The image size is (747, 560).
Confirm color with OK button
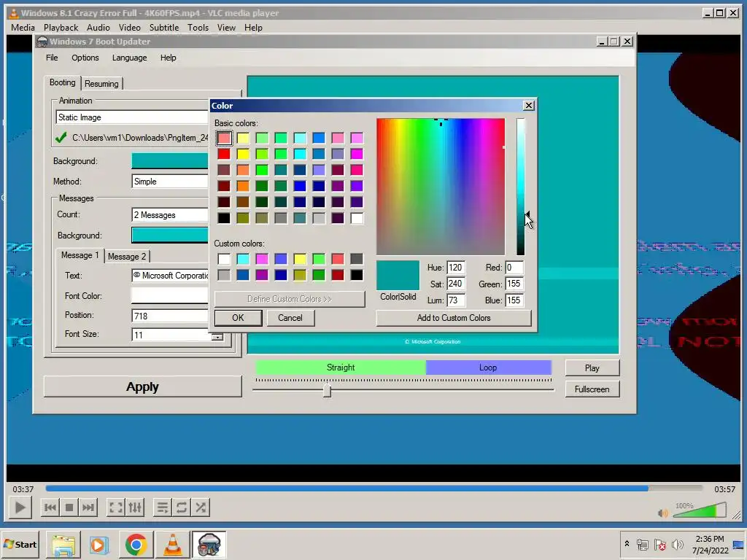[x=239, y=318]
